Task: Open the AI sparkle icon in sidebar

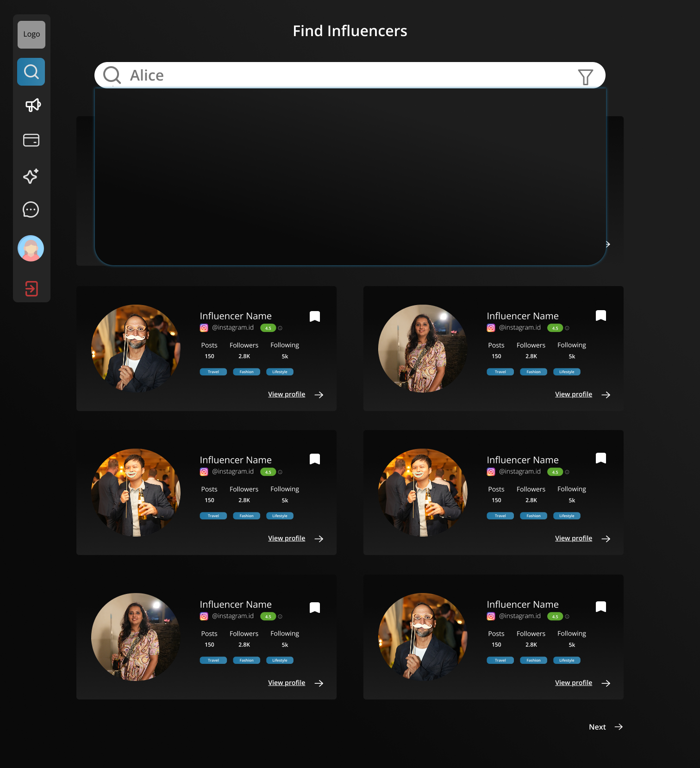Action: (31, 176)
